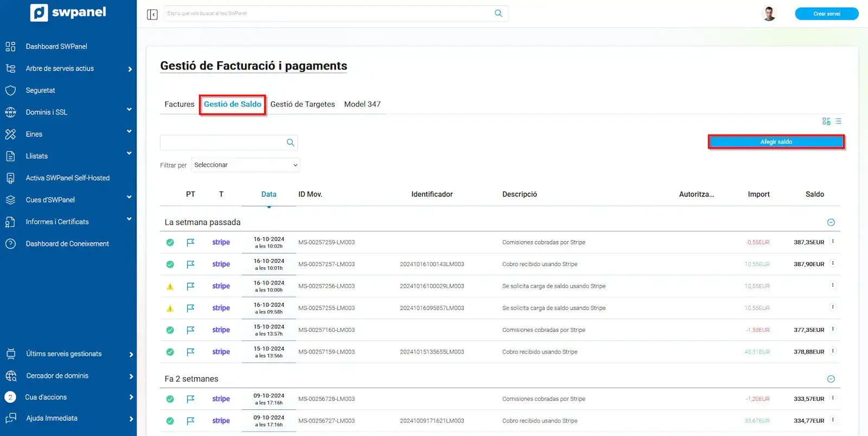Click the Eines tools icon in the sidebar
This screenshot has width=868, height=436.
pyautogui.click(x=10, y=134)
